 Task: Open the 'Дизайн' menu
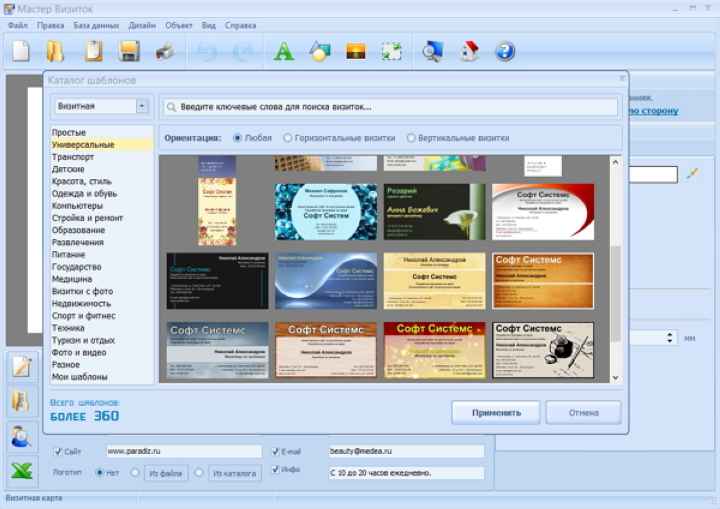point(142,24)
